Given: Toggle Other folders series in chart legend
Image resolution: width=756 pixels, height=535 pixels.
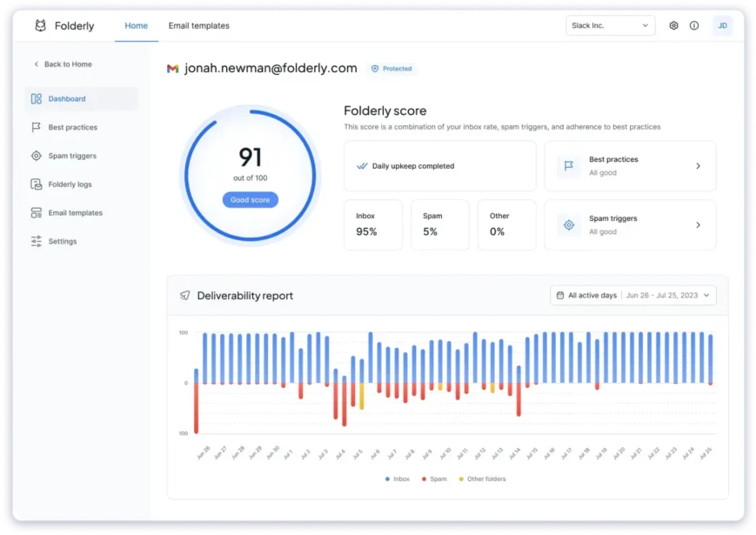Looking at the screenshot, I should [x=482, y=479].
